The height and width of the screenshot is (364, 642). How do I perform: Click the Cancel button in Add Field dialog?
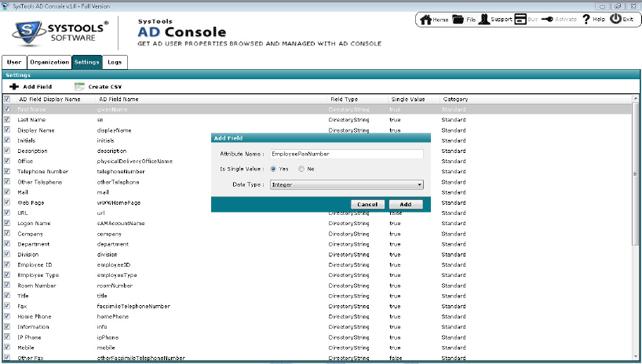(x=367, y=204)
